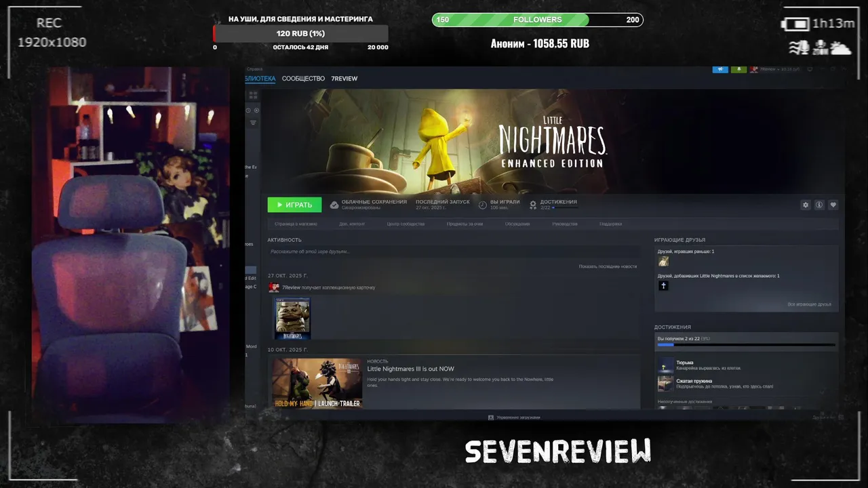Open the library filter options icon

point(253,123)
